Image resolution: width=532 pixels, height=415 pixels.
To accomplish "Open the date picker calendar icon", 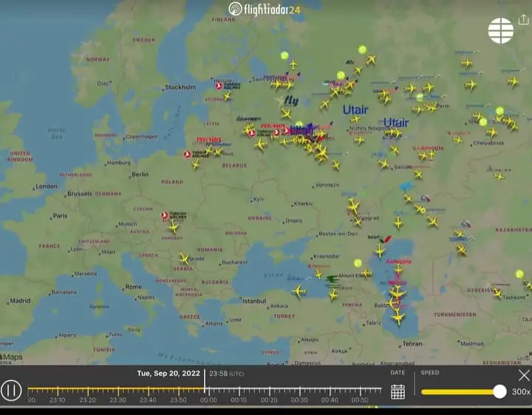I will click(398, 392).
